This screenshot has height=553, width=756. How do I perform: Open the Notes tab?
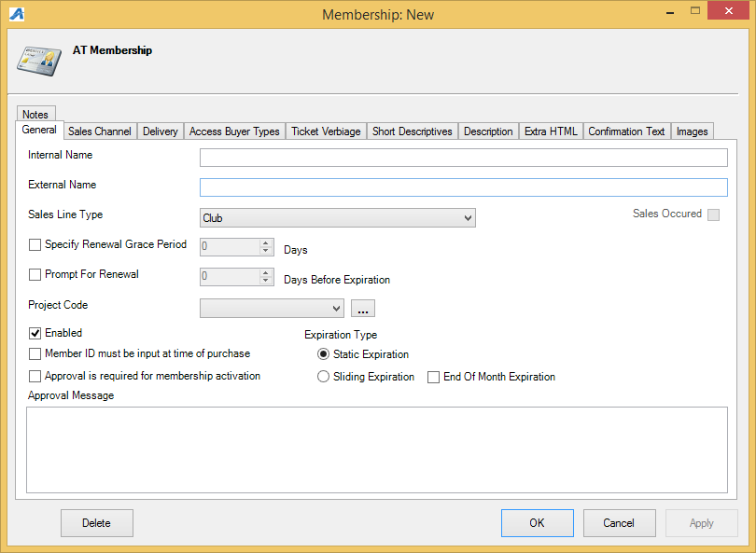coord(35,114)
